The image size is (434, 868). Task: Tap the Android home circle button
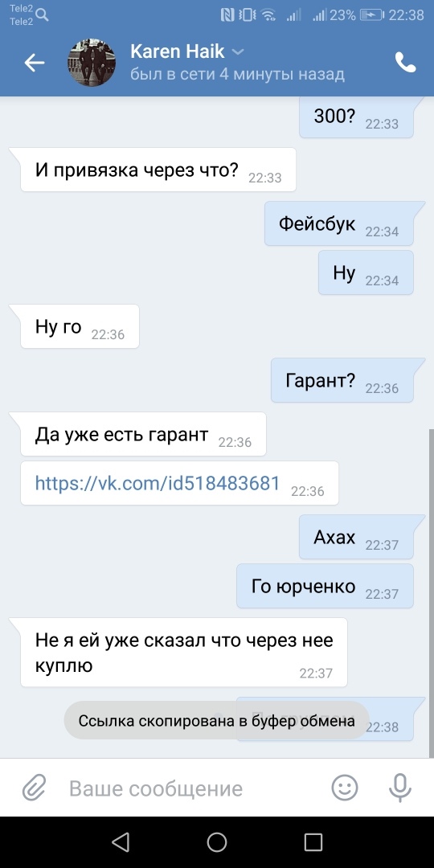(x=217, y=842)
